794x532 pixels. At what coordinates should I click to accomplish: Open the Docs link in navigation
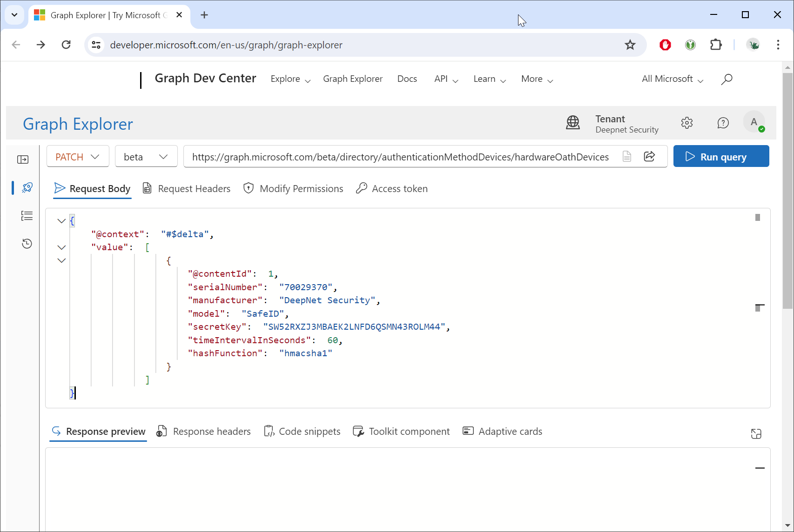coord(407,79)
